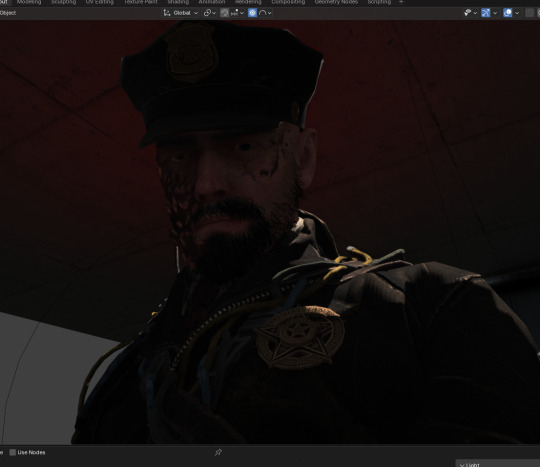
Task: Click the transform orientation axes icon
Action: (167, 13)
